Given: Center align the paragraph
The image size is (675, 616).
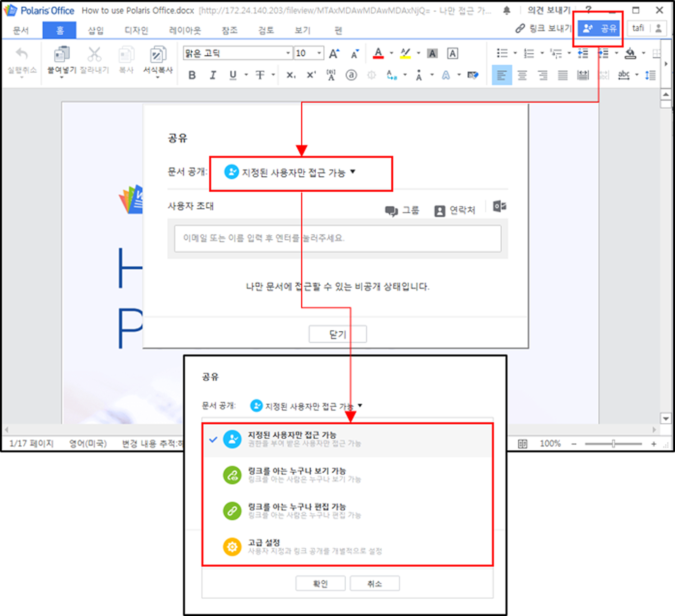Looking at the screenshot, I should pyautogui.click(x=522, y=75).
